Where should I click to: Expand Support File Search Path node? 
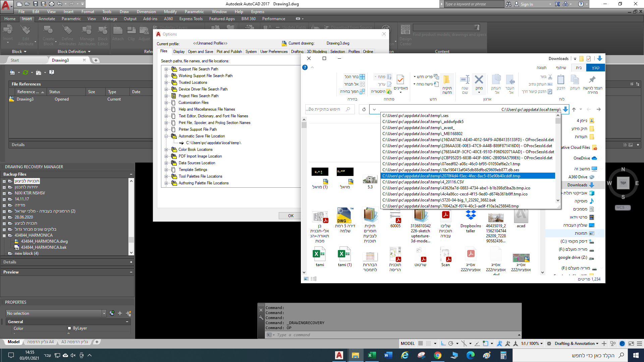(x=166, y=69)
